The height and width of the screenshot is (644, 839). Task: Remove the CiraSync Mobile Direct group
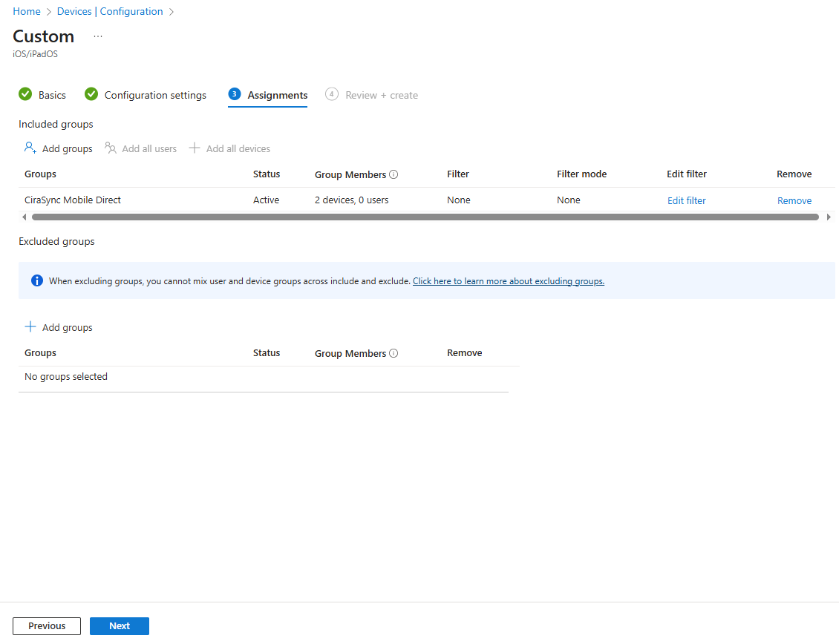point(794,200)
